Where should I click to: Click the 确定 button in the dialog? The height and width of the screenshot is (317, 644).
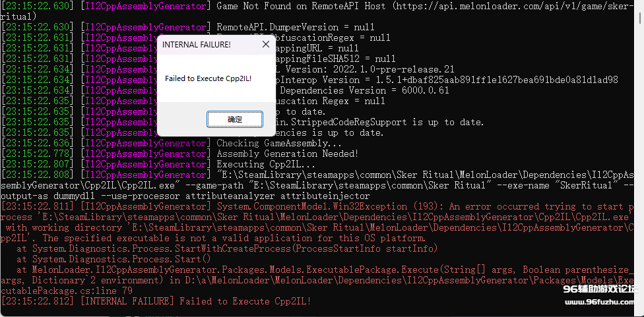tap(235, 119)
